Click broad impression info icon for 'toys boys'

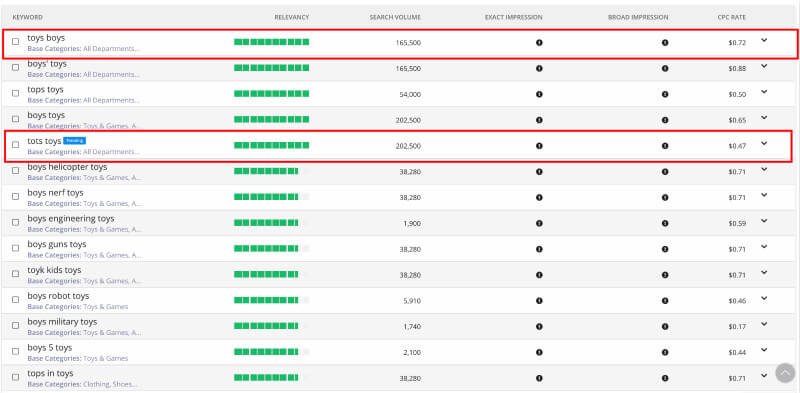click(665, 42)
